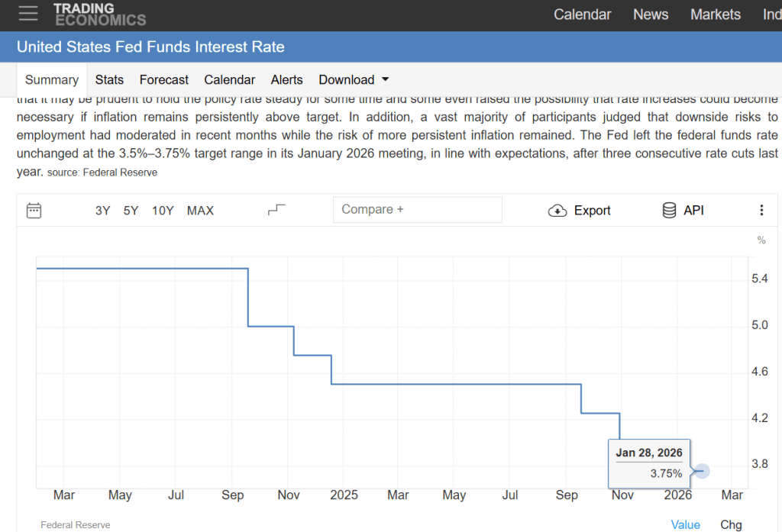Toggle the chart to Value view
This screenshot has width=782, height=532.
click(x=685, y=524)
